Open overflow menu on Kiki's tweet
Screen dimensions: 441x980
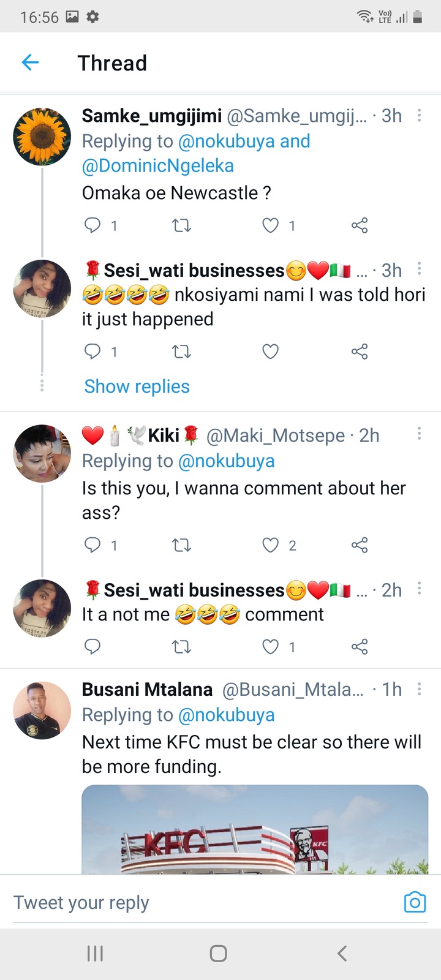419,434
